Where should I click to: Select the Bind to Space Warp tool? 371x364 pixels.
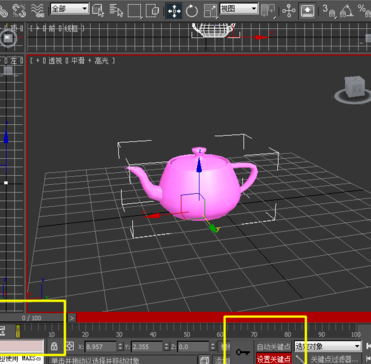(38, 10)
